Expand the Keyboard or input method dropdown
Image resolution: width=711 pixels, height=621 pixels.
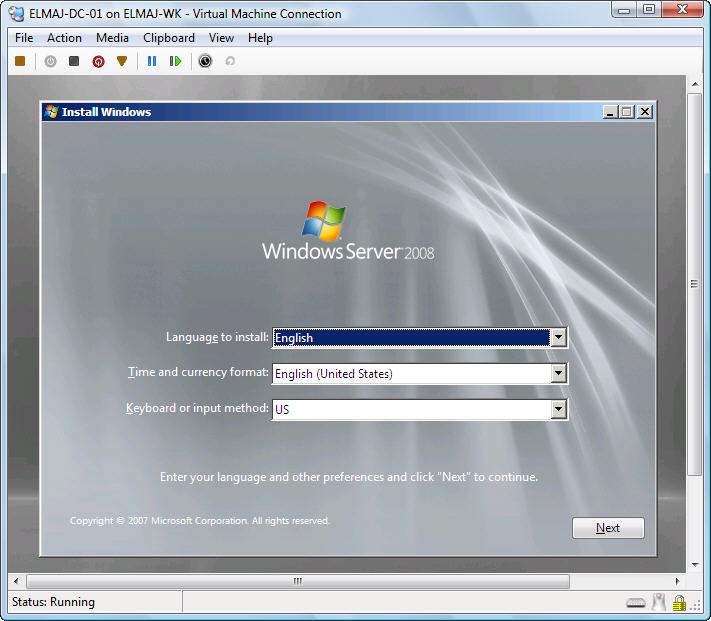558,409
